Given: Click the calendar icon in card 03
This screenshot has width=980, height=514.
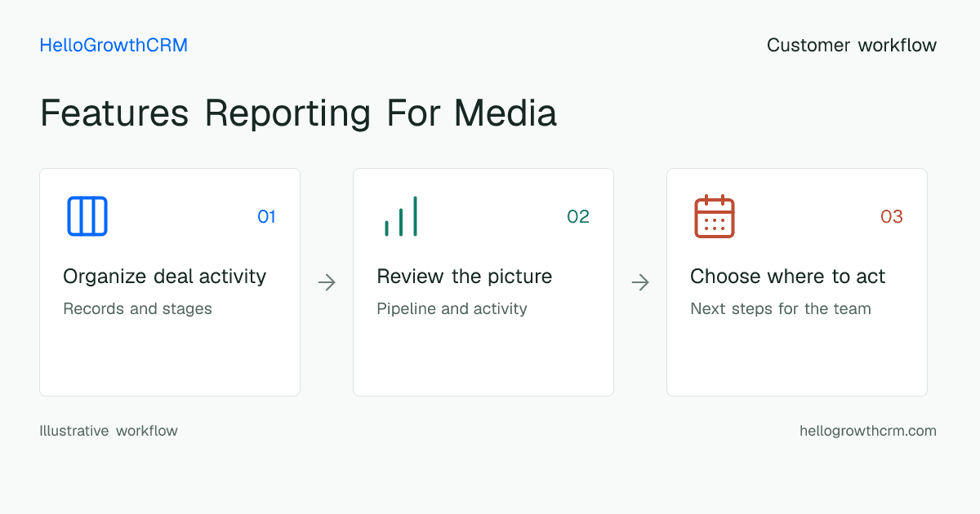Looking at the screenshot, I should pyautogui.click(x=714, y=216).
